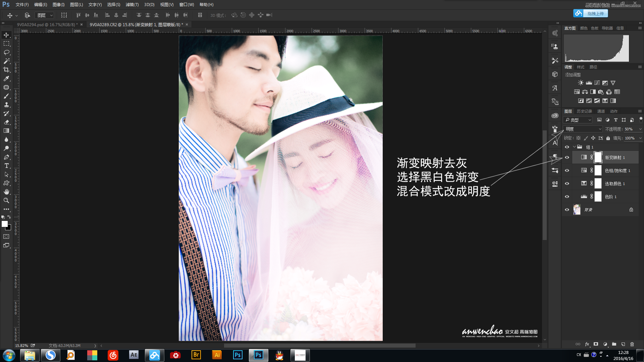
Task: Add a Levels adjustment from Adjustments panel
Action: pyautogui.click(x=589, y=83)
